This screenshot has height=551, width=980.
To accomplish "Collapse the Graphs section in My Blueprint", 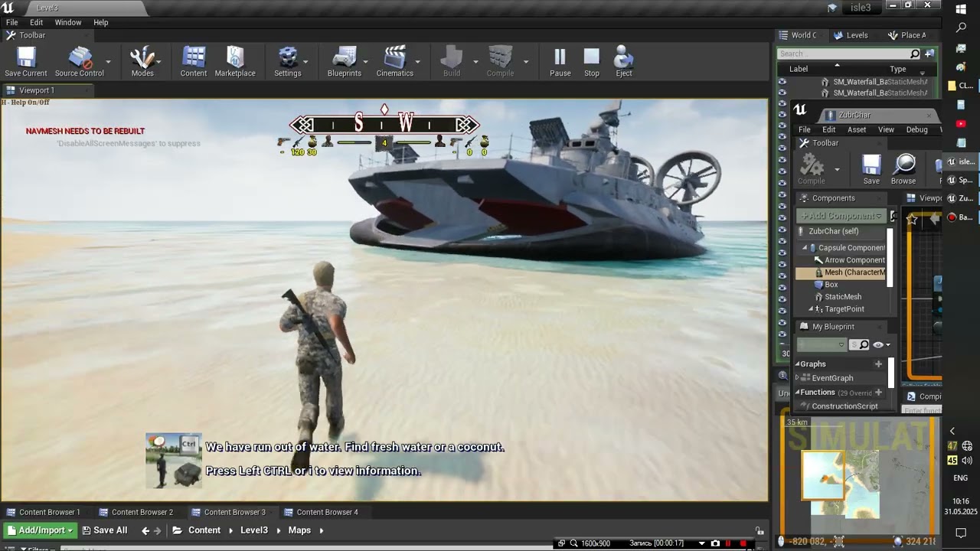I will tap(797, 364).
